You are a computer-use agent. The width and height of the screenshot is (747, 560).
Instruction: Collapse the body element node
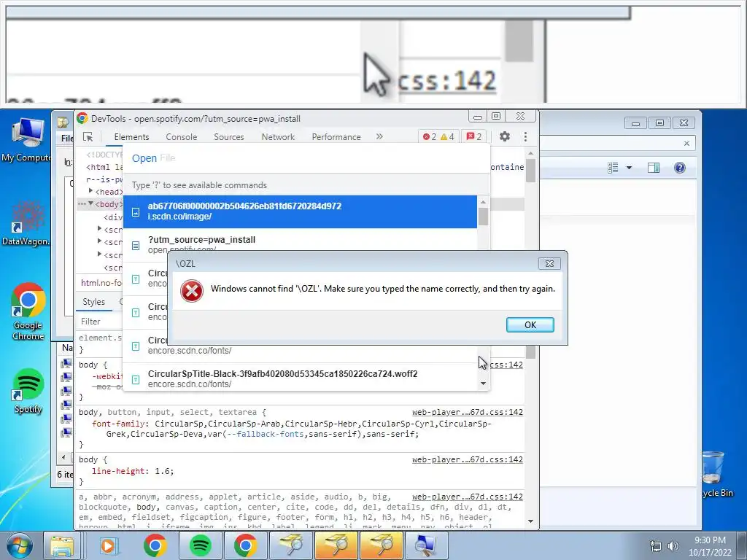90,204
